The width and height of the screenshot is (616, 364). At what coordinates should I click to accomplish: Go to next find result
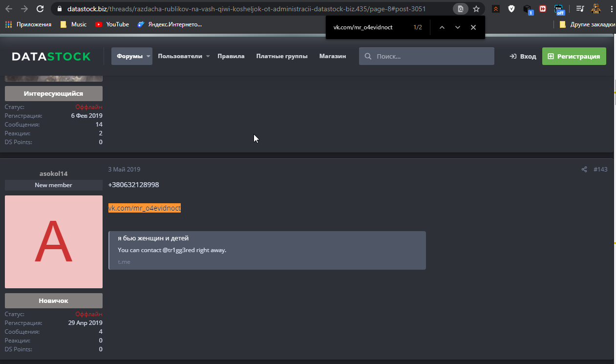coord(458,27)
